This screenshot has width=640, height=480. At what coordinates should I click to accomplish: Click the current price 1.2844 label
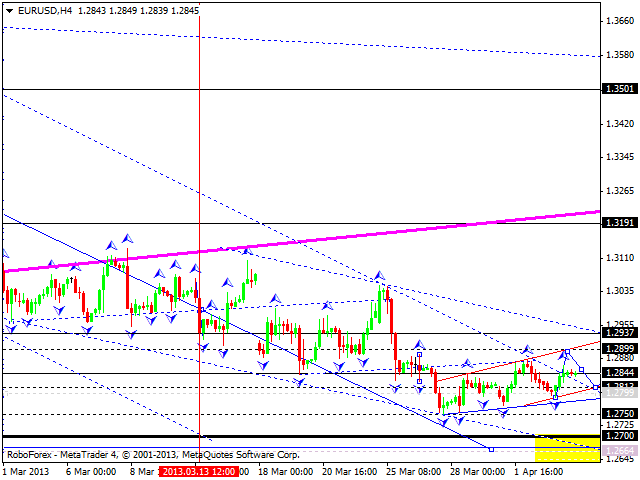point(618,373)
